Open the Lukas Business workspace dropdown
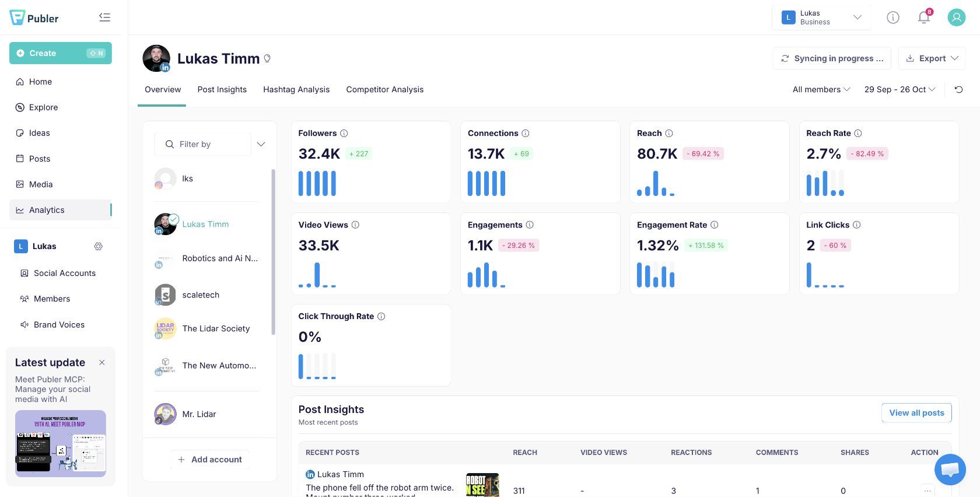Image resolution: width=980 pixels, height=497 pixels. pyautogui.click(x=821, y=17)
